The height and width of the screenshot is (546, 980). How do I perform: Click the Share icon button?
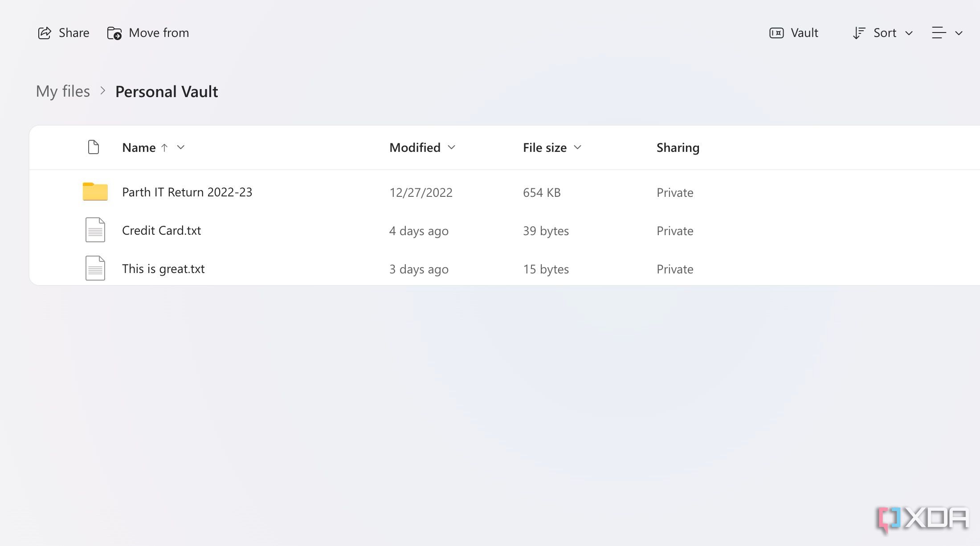coord(44,32)
